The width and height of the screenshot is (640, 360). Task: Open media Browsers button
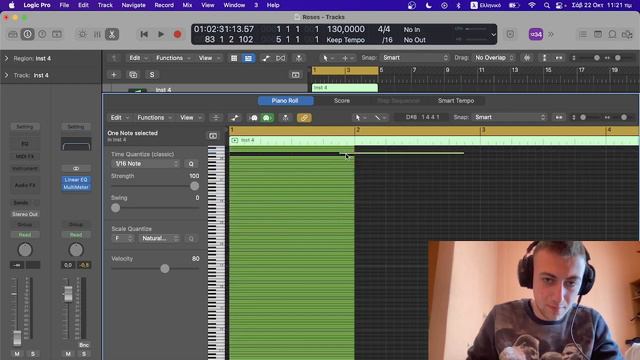pyautogui.click(x=627, y=34)
